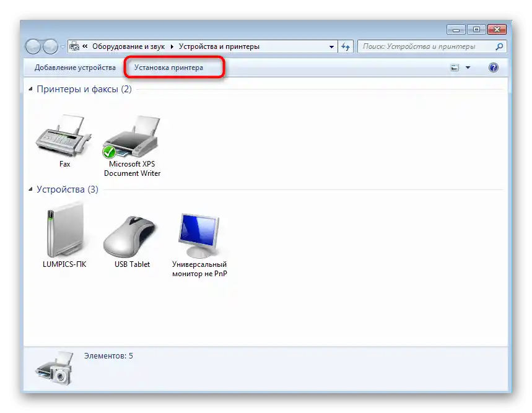Open the view options dropdown arrow
The width and height of the screenshot is (532, 413).
point(468,67)
